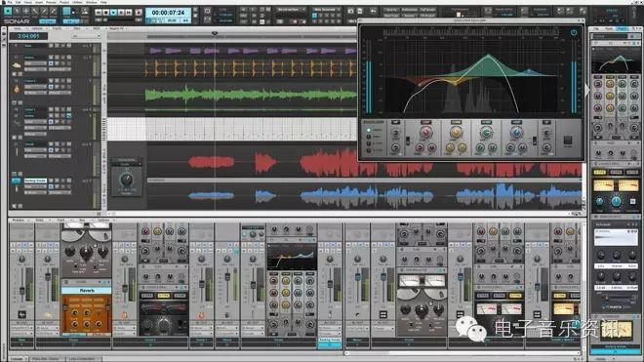Image resolution: width=644 pixels, height=362 pixels.
Task: Toggle the yellow band enable button
Action: pyautogui.click(x=456, y=122)
